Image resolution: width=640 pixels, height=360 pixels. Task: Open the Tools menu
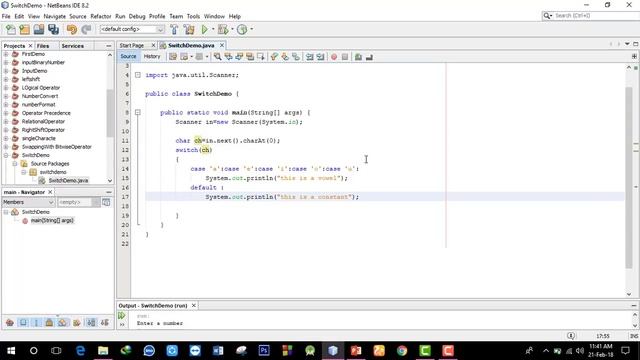[193, 16]
